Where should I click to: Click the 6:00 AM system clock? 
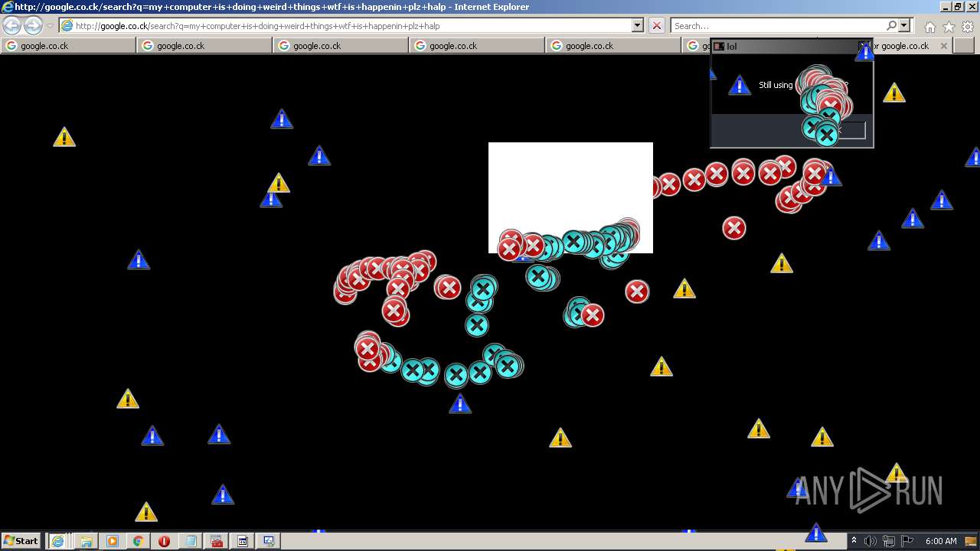point(941,541)
